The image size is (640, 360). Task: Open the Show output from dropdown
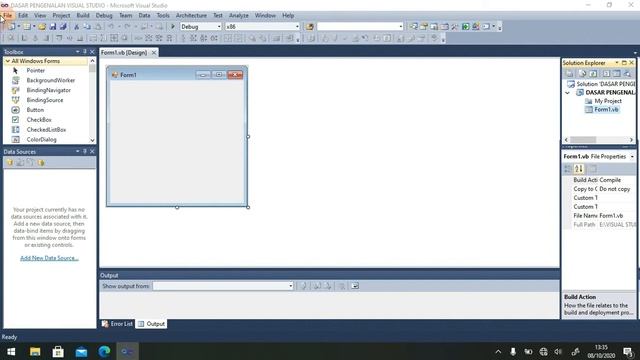coord(291,286)
